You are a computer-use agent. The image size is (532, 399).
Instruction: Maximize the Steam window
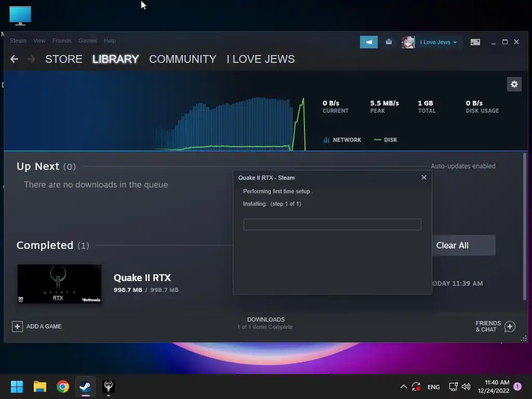(505, 42)
